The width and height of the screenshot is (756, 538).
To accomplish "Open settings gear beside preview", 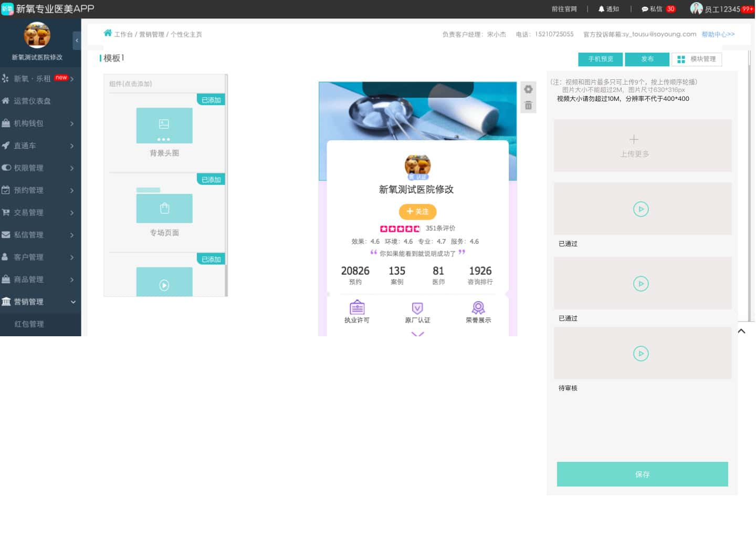I will click(x=528, y=89).
